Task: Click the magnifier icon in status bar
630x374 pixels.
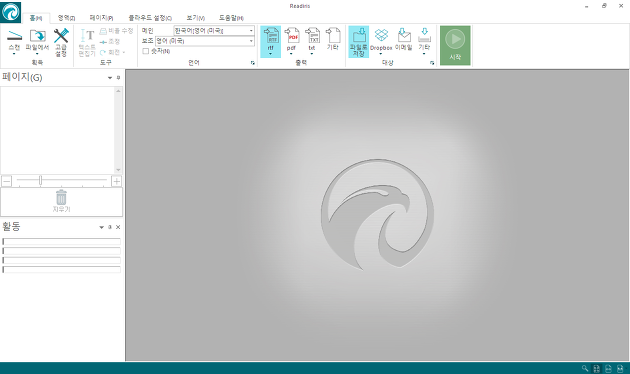Action: [585, 368]
